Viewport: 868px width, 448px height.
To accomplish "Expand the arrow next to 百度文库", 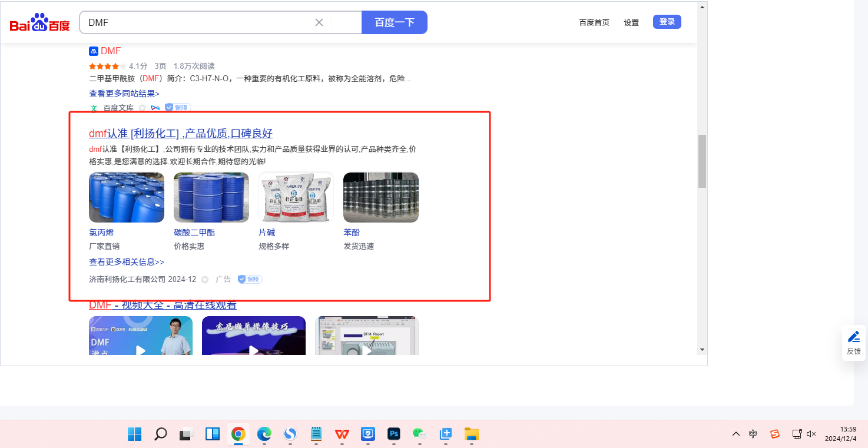I will (x=142, y=108).
